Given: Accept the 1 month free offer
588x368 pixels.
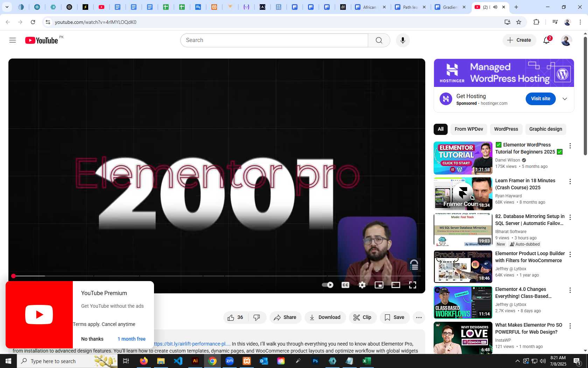Looking at the screenshot, I should click(132, 339).
